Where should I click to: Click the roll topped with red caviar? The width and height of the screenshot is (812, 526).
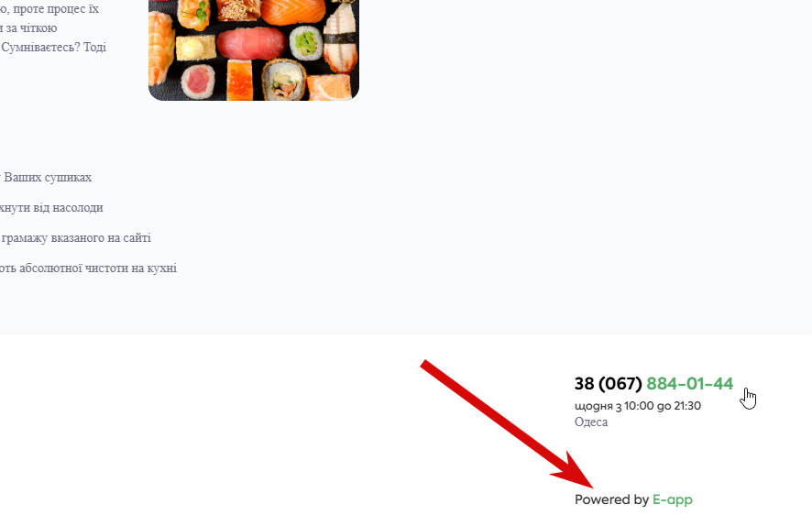click(x=240, y=81)
